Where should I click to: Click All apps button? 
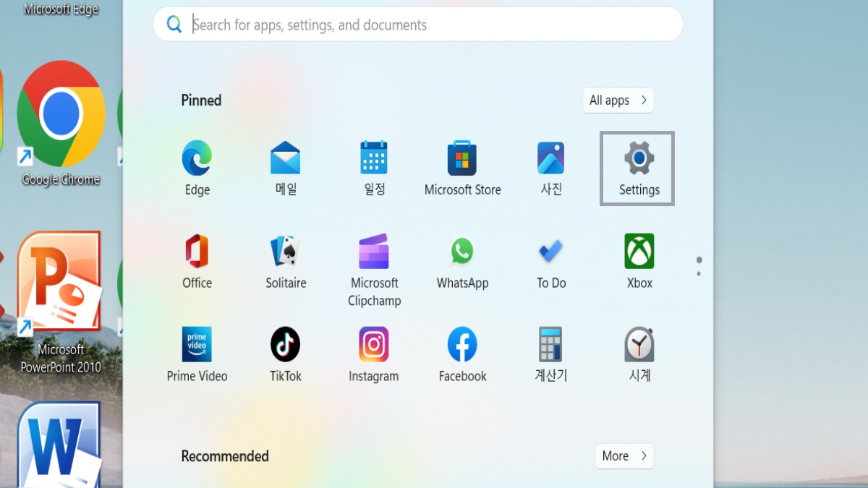click(x=618, y=100)
